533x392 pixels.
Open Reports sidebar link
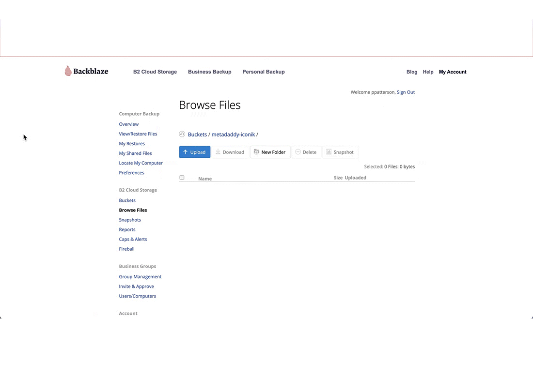coord(127,229)
